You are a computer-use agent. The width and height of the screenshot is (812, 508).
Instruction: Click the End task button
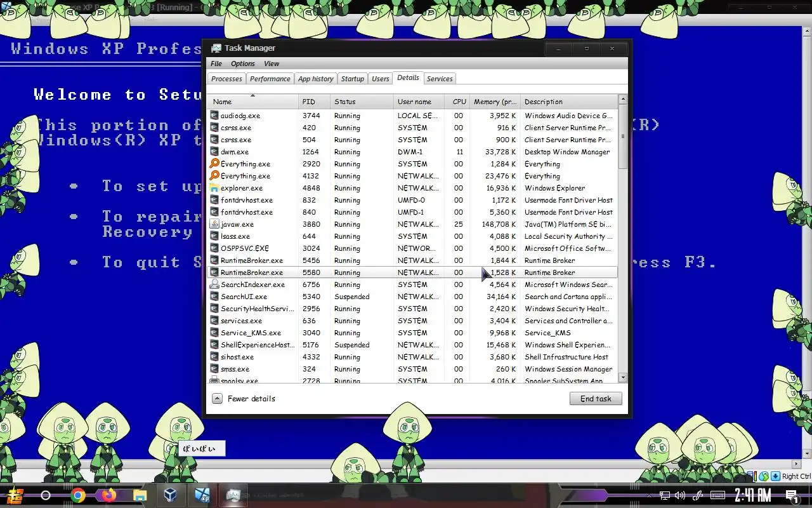pos(596,399)
